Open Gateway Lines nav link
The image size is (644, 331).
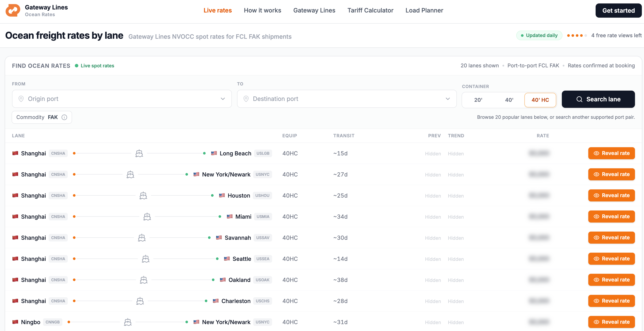314,10
